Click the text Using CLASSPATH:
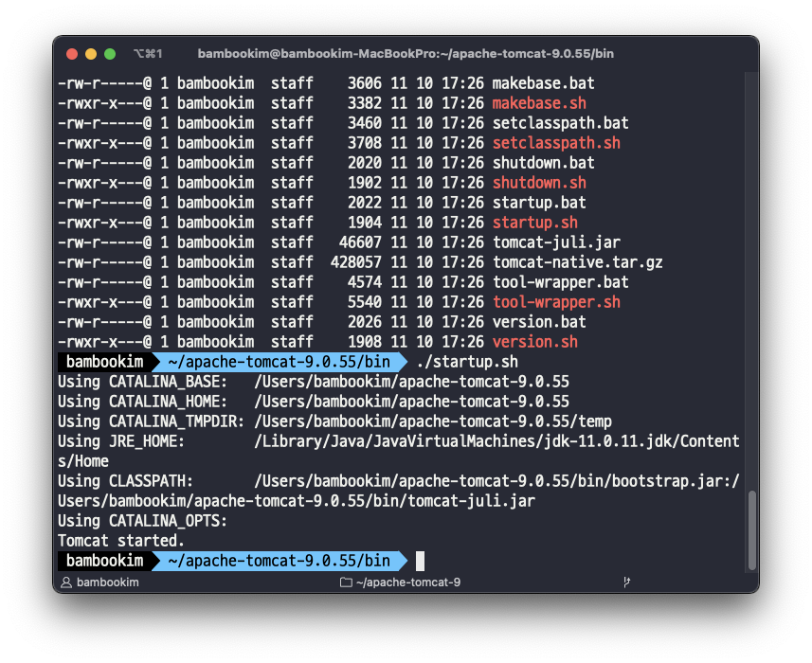Viewport: 812px width, 663px height. click(125, 481)
